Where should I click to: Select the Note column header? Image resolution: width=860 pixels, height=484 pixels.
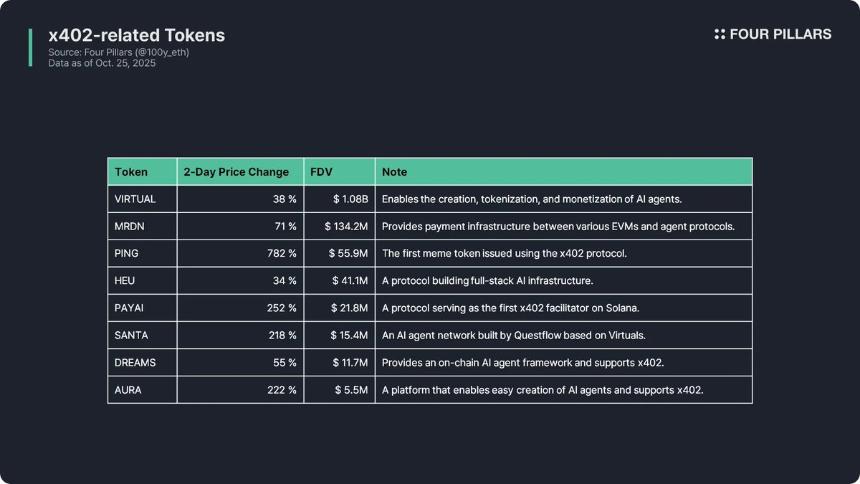tap(395, 172)
